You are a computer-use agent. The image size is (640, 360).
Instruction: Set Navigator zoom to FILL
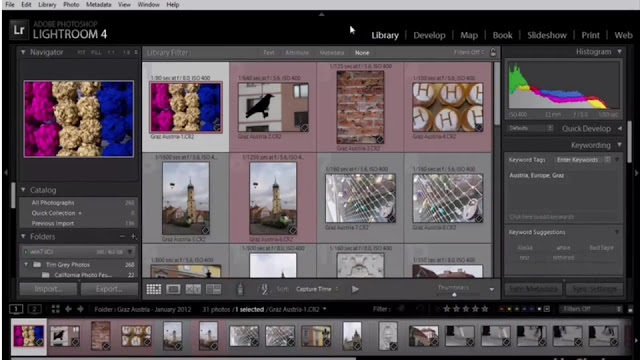coord(96,52)
